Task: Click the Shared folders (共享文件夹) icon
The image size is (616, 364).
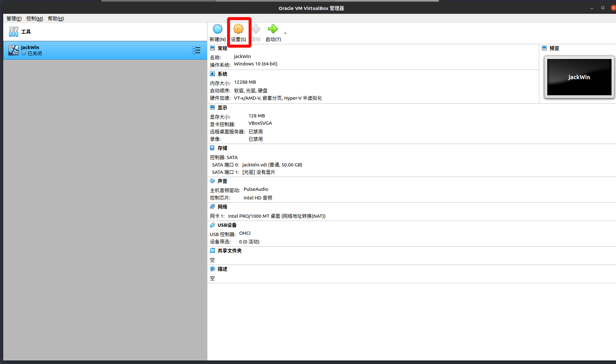Action: click(212, 250)
